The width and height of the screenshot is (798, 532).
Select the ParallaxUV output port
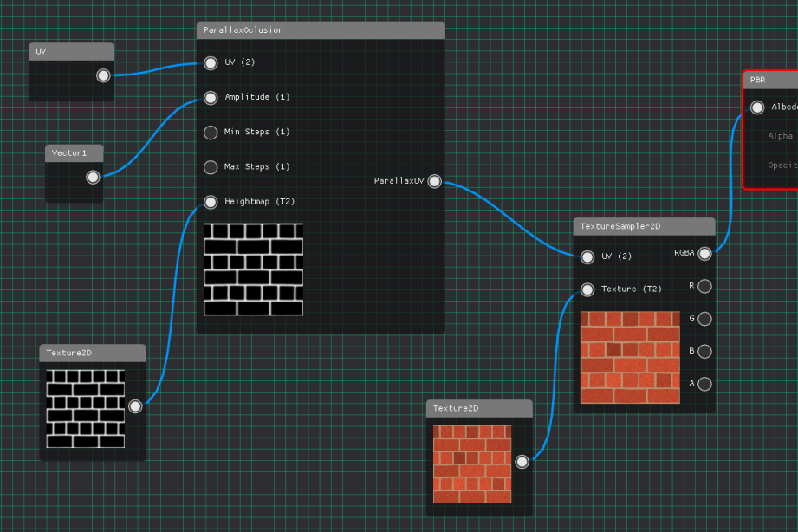(x=434, y=181)
